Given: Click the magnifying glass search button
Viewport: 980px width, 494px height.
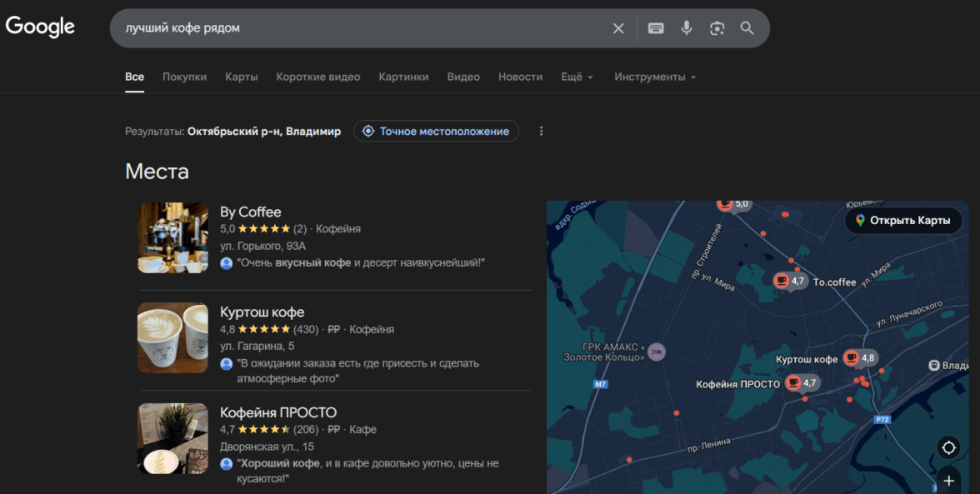Looking at the screenshot, I should click(747, 28).
